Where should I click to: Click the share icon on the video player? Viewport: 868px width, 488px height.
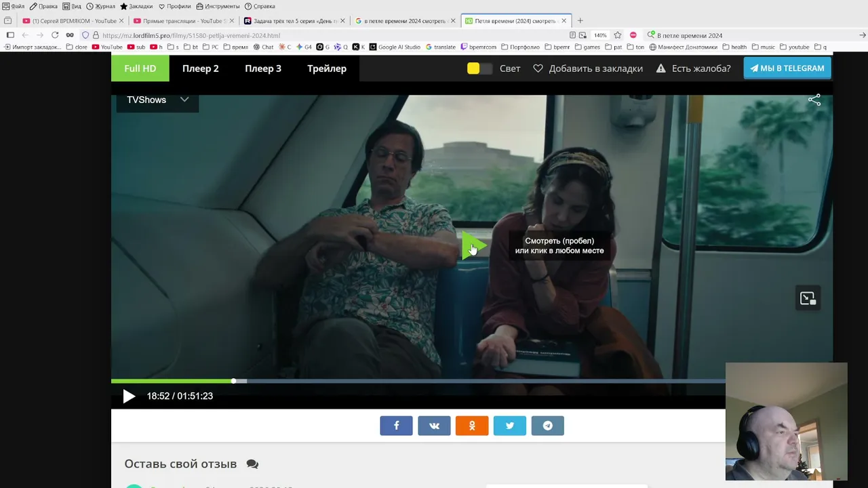tap(814, 100)
